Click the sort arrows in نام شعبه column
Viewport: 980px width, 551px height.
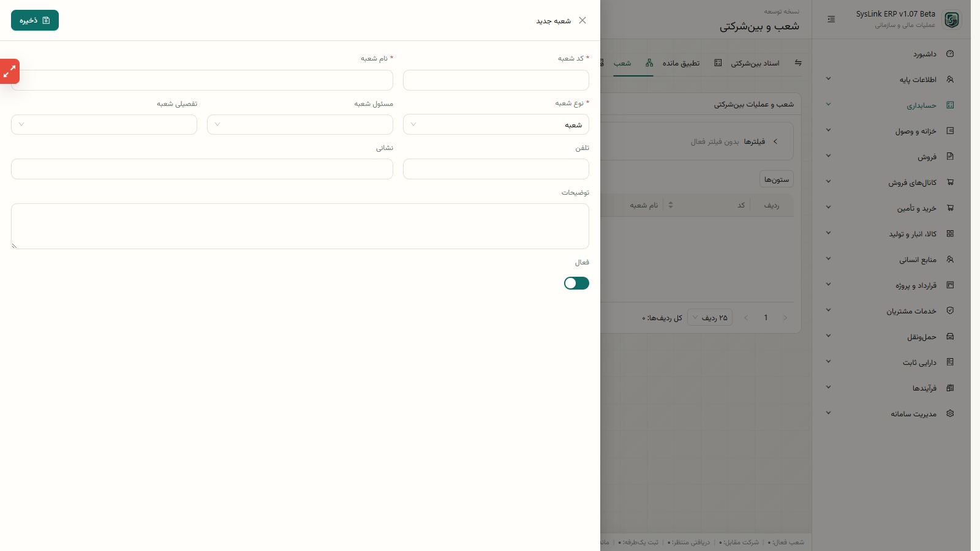[671, 205]
